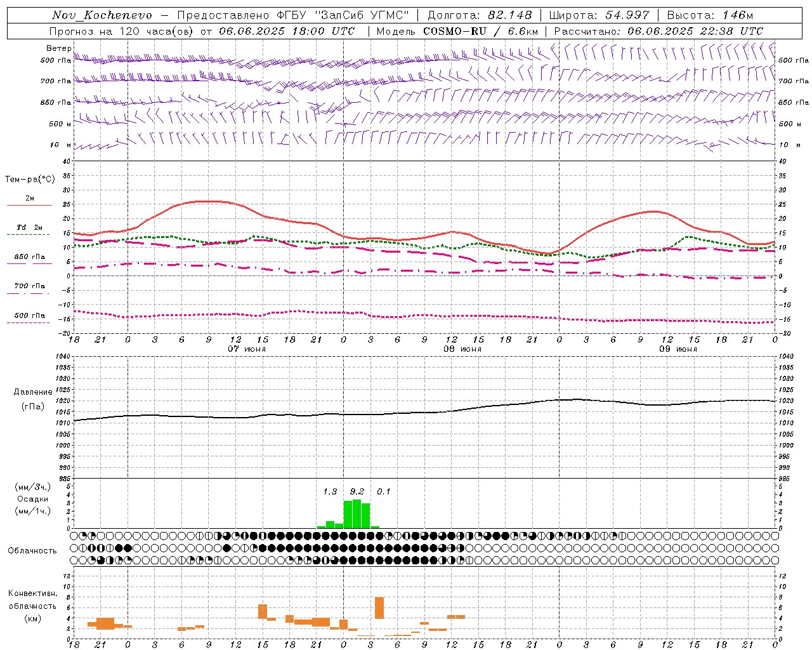Click the precipitation total value 1.3

(x=330, y=491)
